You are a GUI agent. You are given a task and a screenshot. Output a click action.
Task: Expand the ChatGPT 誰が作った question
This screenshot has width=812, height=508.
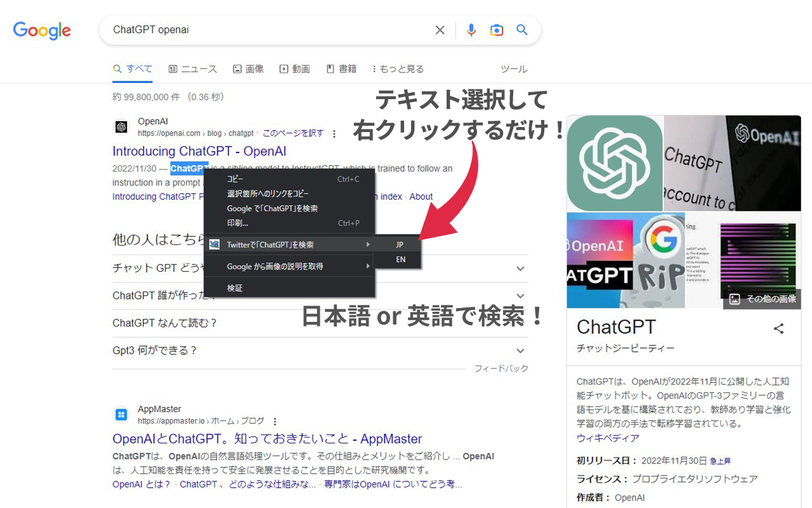point(320,296)
